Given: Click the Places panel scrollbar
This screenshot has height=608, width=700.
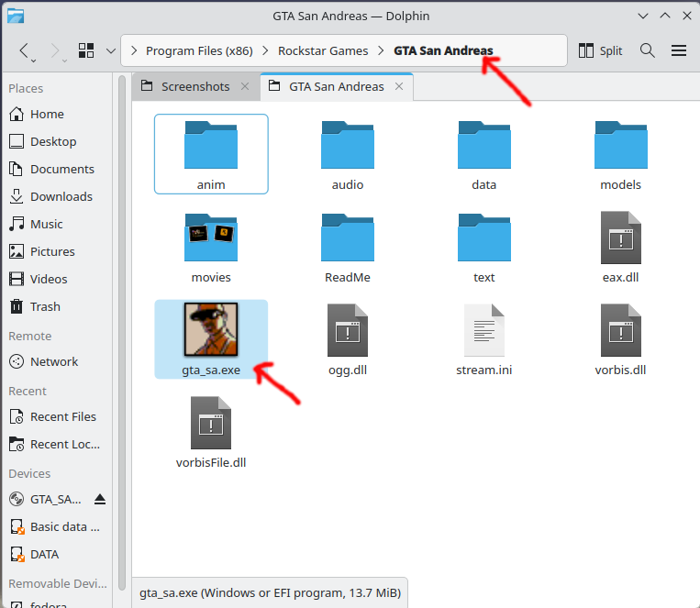Looking at the screenshot, I should pyautogui.click(x=122, y=333).
